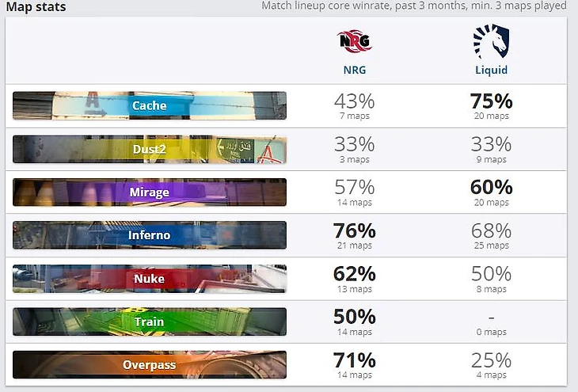The width and height of the screenshot is (578, 392).
Task: Select the Nuke map banner
Action: coord(150,279)
